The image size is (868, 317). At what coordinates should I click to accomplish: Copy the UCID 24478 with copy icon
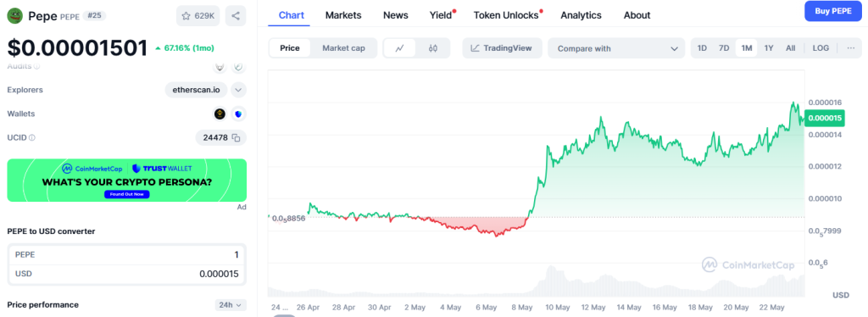236,138
